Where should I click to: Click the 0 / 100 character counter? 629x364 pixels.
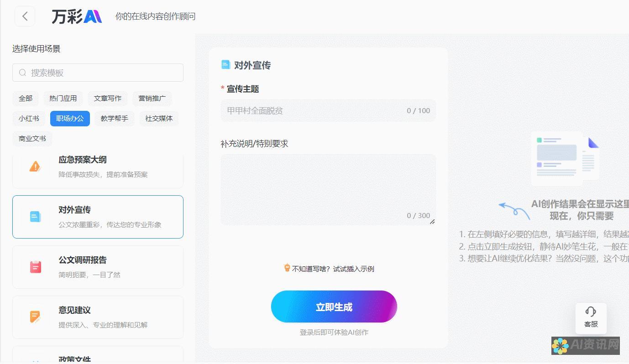click(419, 110)
